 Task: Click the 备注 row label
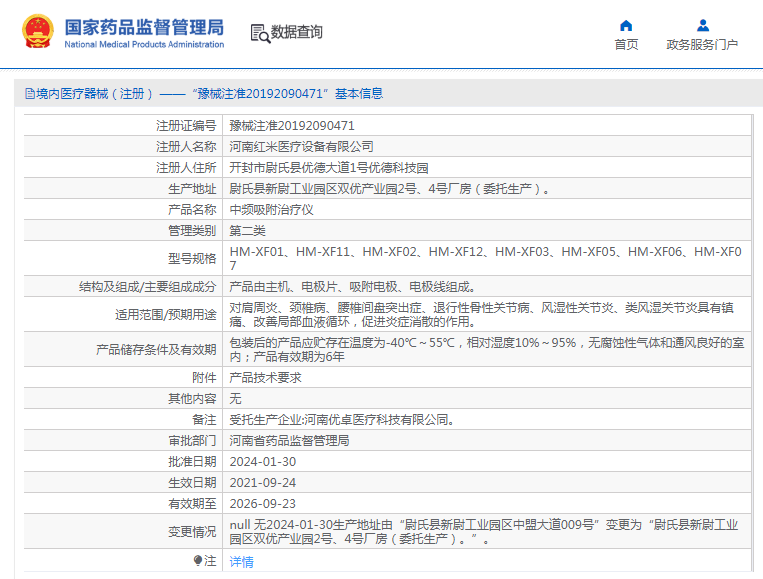click(204, 419)
